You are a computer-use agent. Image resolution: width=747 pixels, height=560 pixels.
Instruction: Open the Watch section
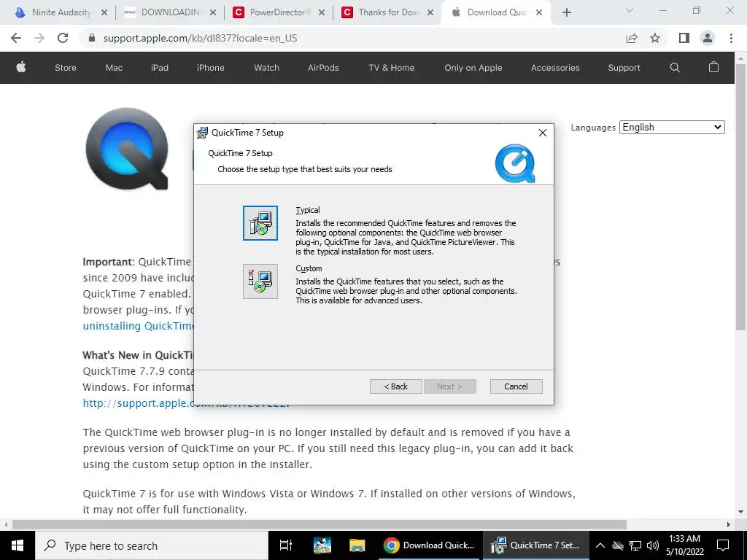[267, 68]
